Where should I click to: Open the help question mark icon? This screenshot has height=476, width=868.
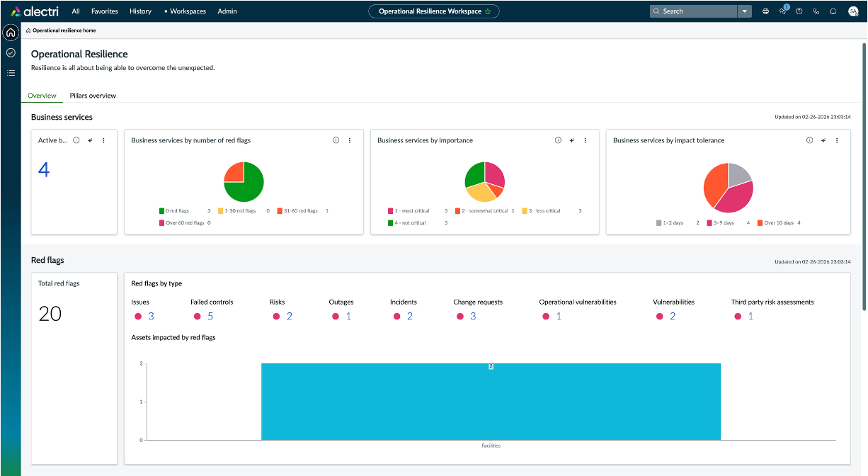tap(799, 11)
